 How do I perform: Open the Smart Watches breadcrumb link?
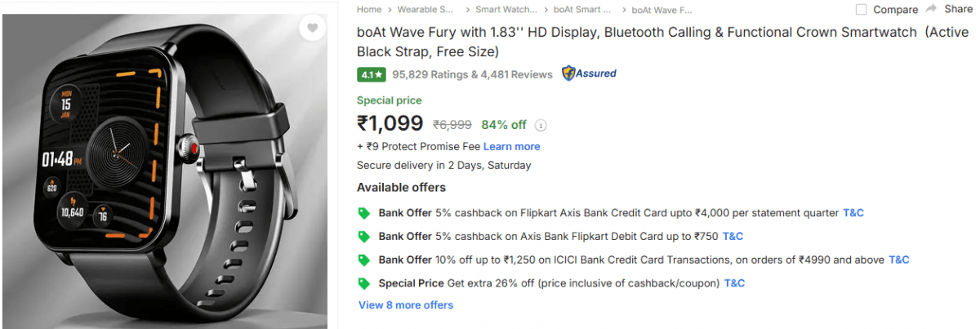tap(506, 10)
